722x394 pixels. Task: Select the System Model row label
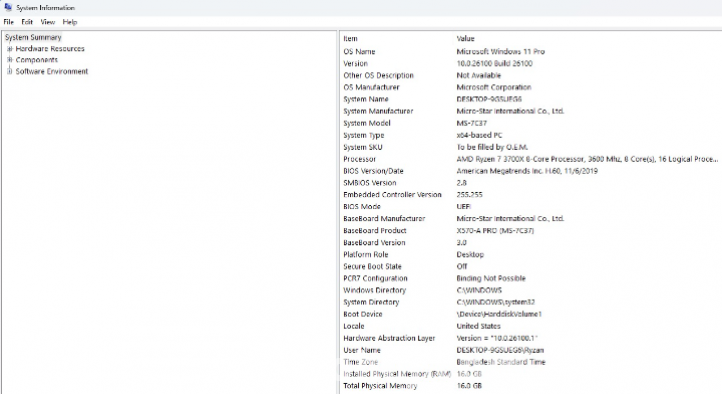coord(367,123)
